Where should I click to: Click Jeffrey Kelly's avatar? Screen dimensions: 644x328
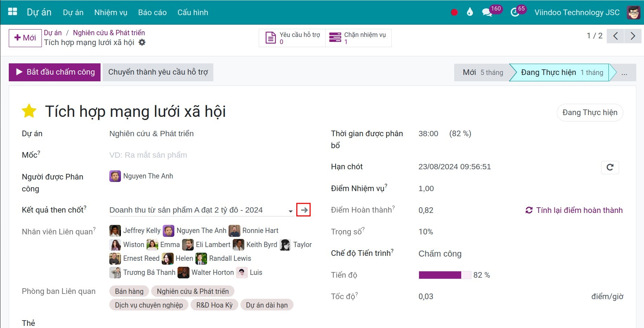(115, 231)
